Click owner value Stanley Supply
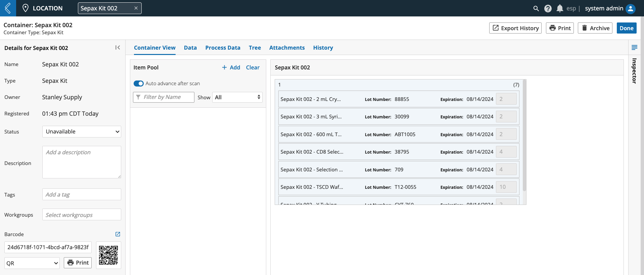The height and width of the screenshot is (275, 644). point(62,97)
